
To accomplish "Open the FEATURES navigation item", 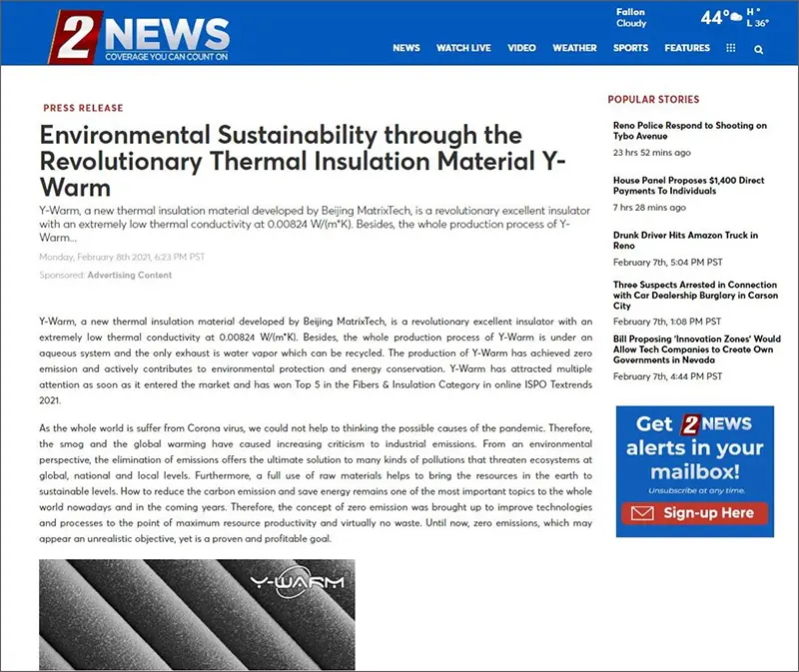I will [x=687, y=48].
